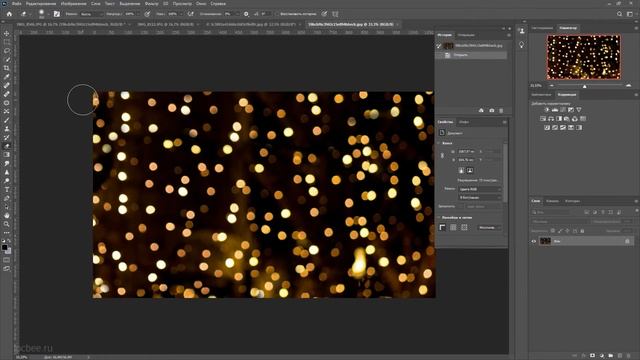Toggle airbrush build-up in options bar
640x360 pixels.
(191, 14)
